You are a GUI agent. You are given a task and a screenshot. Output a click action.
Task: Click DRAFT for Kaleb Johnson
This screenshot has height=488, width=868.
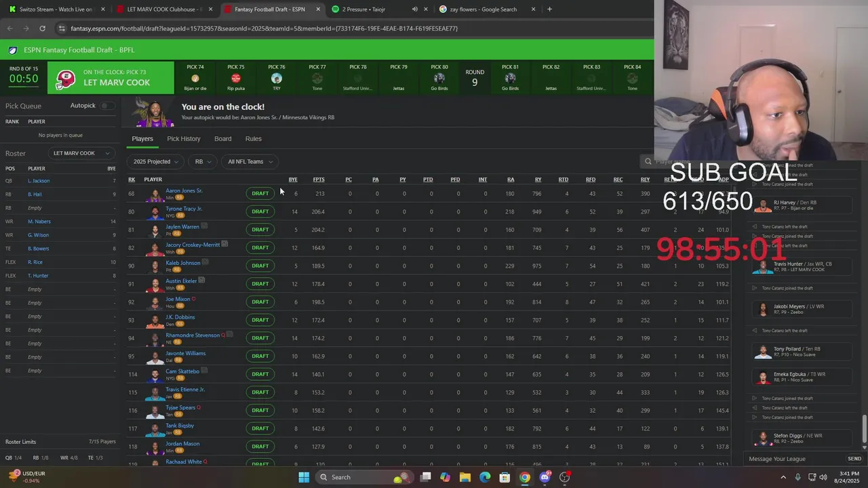click(x=260, y=266)
